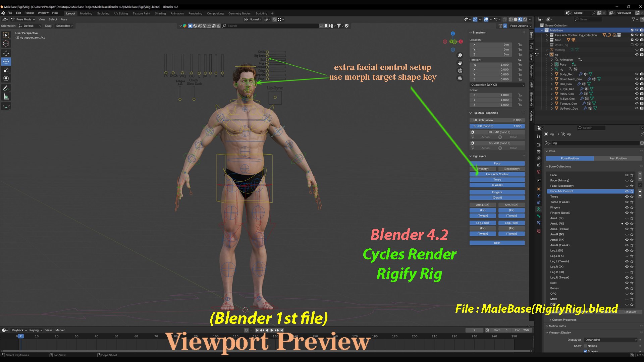Image resolution: width=644 pixels, height=362 pixels.
Task: Switch to the Shading workspace tab
Action: 160,13
